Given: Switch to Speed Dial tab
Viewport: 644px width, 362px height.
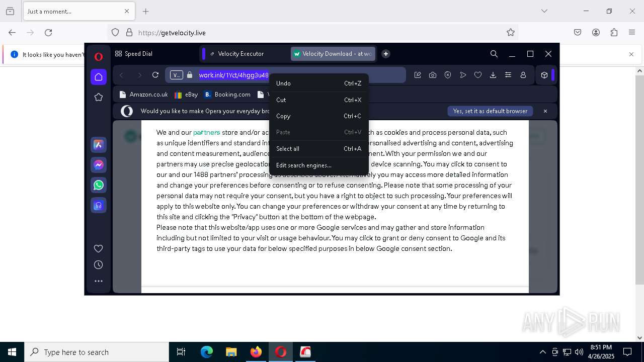Looking at the screenshot, I should [134, 54].
